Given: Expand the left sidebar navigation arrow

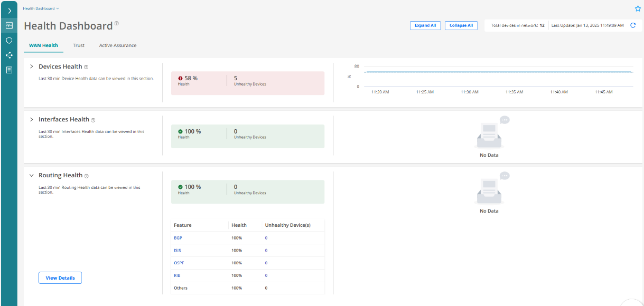Looking at the screenshot, I should pyautogui.click(x=9, y=11).
